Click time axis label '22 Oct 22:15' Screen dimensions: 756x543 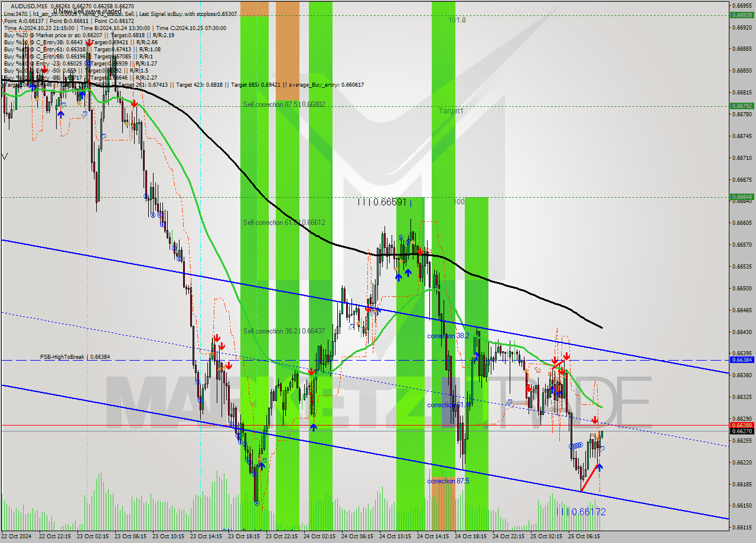coord(56,537)
